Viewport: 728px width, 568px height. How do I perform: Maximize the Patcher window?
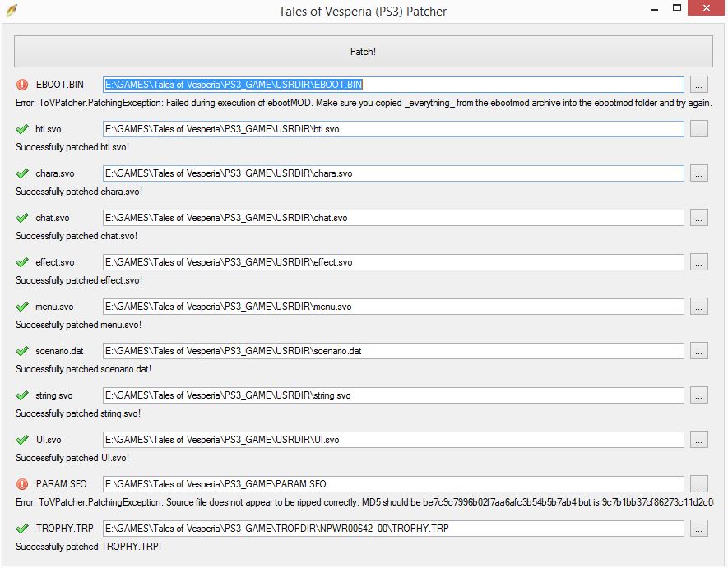(677, 8)
